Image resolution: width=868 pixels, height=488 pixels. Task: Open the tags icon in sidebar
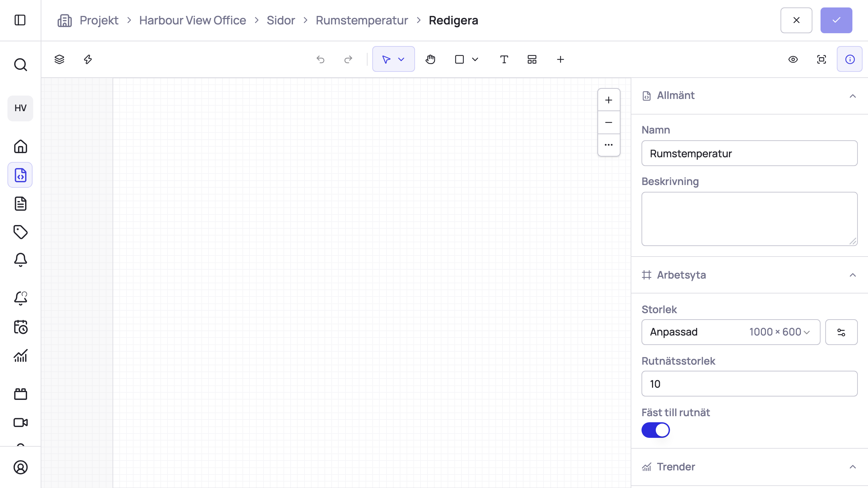(20, 232)
